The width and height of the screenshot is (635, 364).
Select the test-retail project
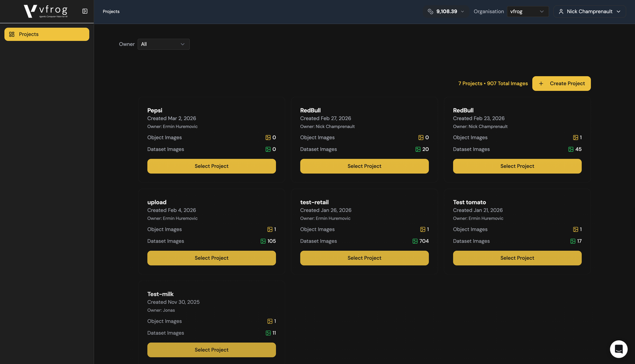(x=365, y=258)
